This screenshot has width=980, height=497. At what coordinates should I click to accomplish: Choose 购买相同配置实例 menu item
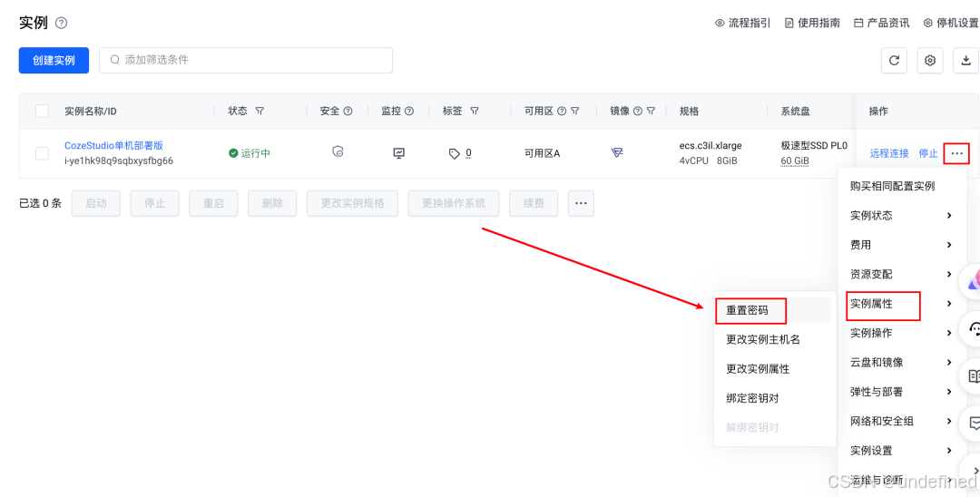click(900, 186)
